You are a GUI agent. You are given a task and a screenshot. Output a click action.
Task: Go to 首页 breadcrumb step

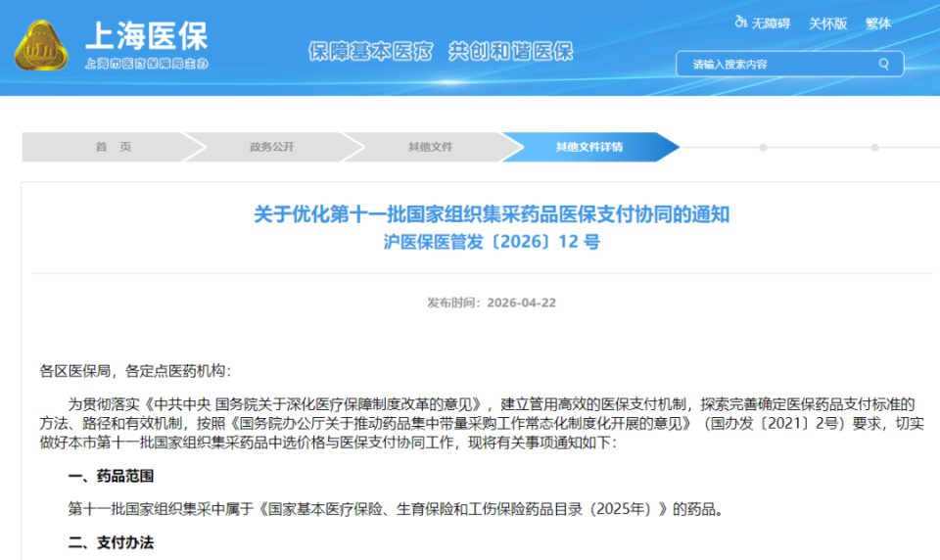(x=114, y=147)
